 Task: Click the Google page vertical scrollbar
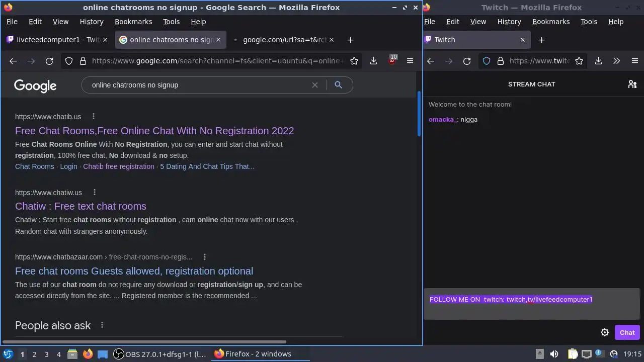click(419, 114)
